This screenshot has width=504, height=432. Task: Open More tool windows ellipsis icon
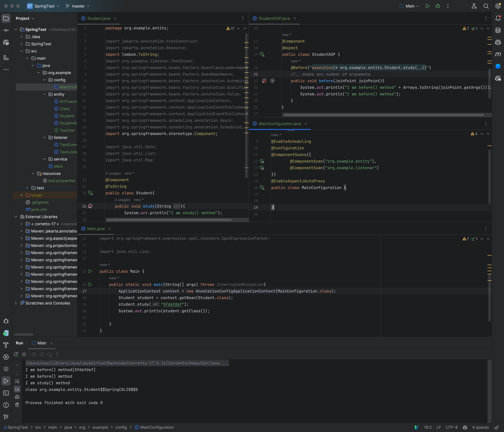point(6,70)
